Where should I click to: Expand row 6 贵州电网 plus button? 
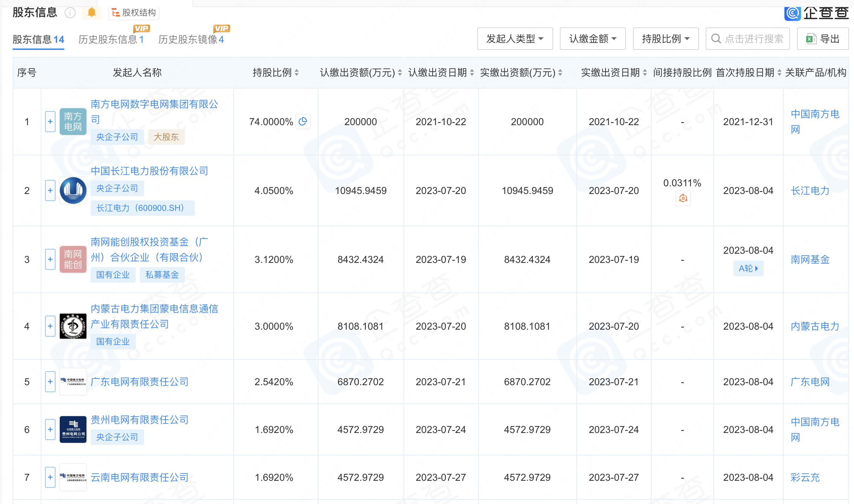pos(50,429)
